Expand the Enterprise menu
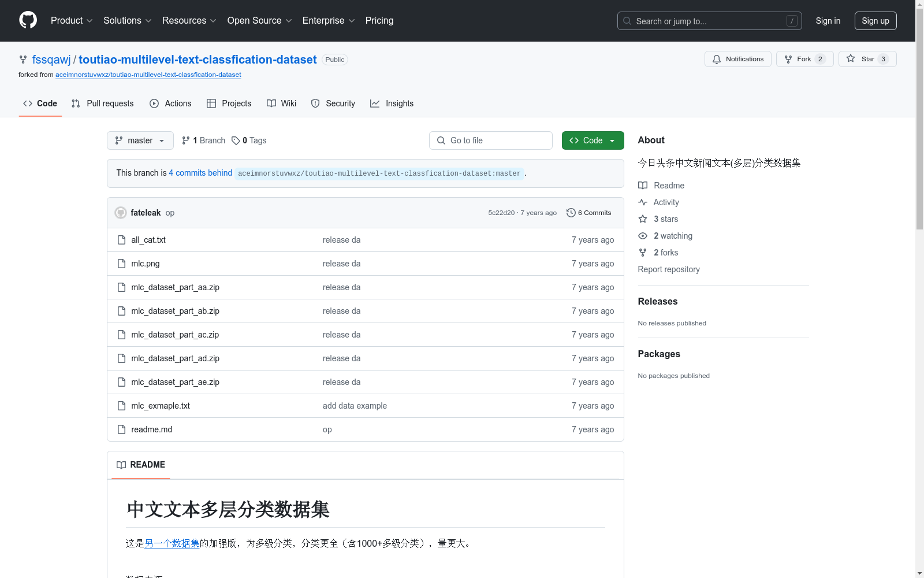The image size is (924, 578). point(329,20)
